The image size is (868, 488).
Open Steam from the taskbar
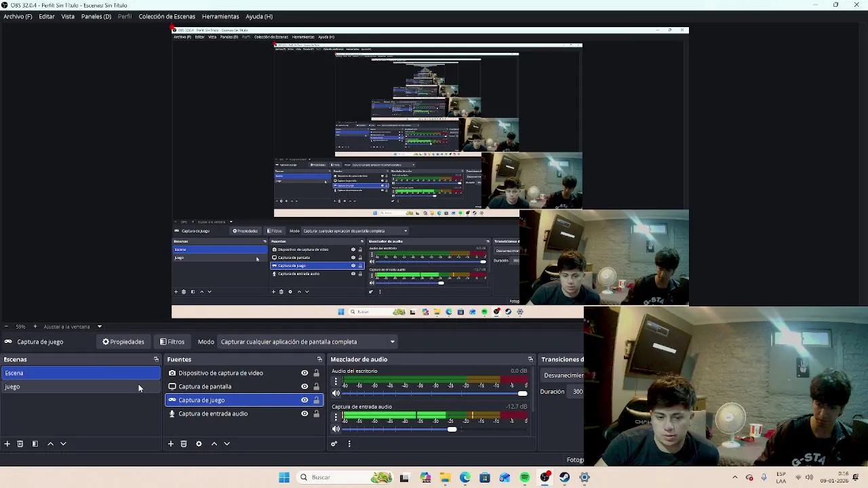click(x=564, y=478)
